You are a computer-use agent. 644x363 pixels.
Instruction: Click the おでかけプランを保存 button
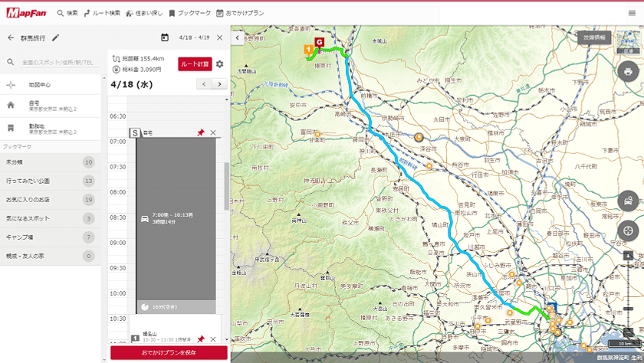pos(169,352)
